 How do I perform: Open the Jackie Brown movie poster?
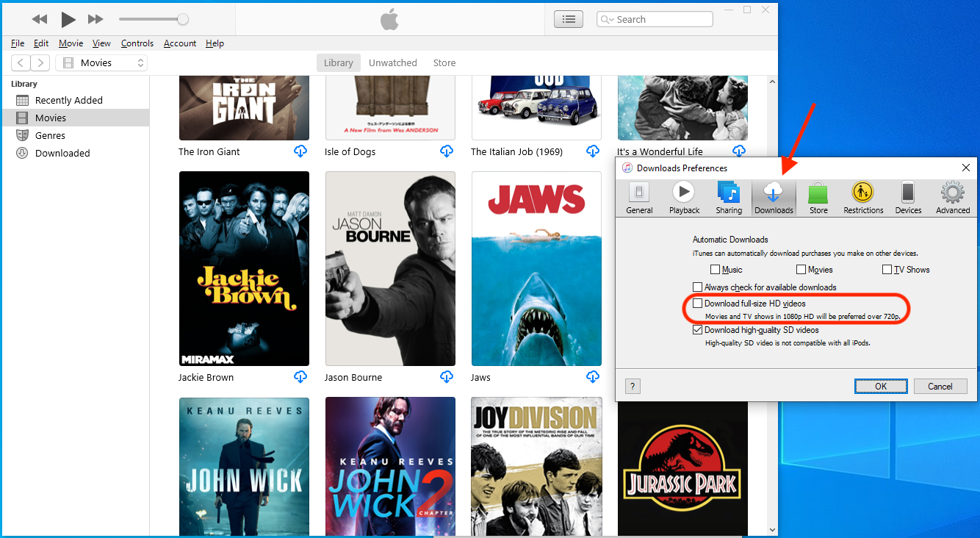pyautogui.click(x=244, y=269)
